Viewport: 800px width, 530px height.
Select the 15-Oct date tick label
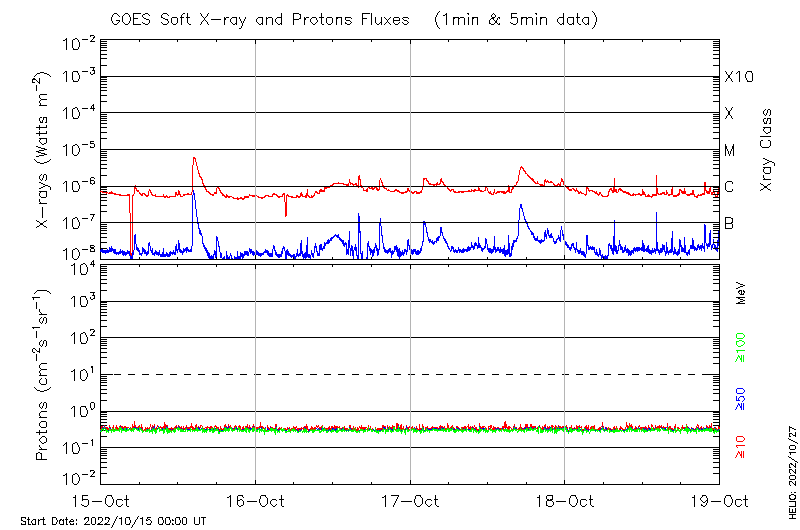click(100, 500)
